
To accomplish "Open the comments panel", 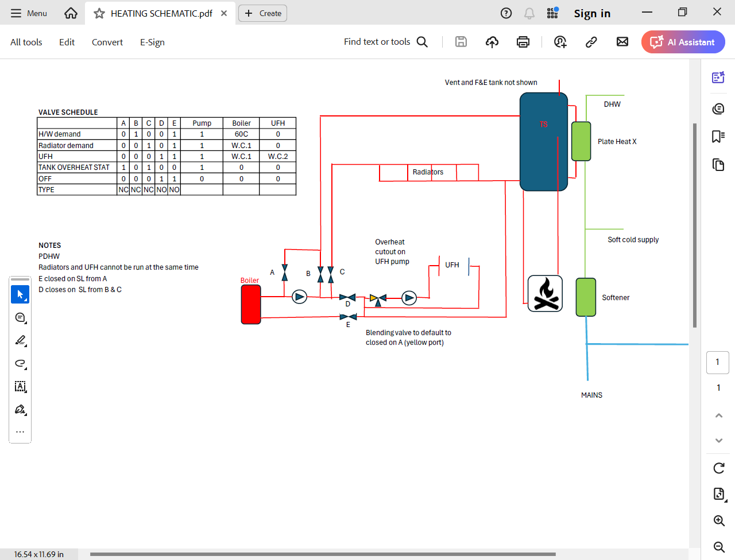I will pos(718,108).
